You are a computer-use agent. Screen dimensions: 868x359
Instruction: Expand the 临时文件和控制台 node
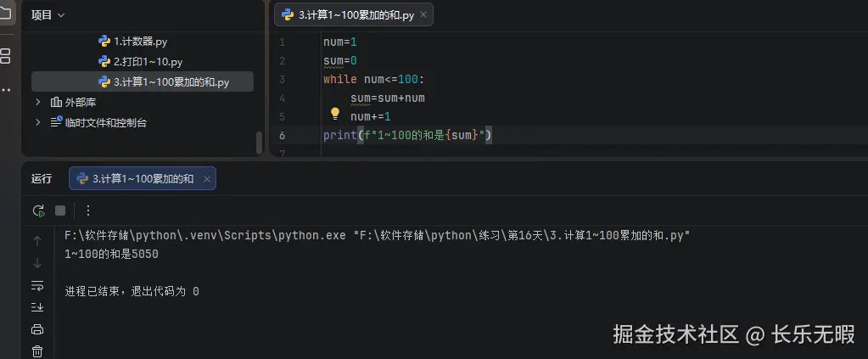[37, 122]
